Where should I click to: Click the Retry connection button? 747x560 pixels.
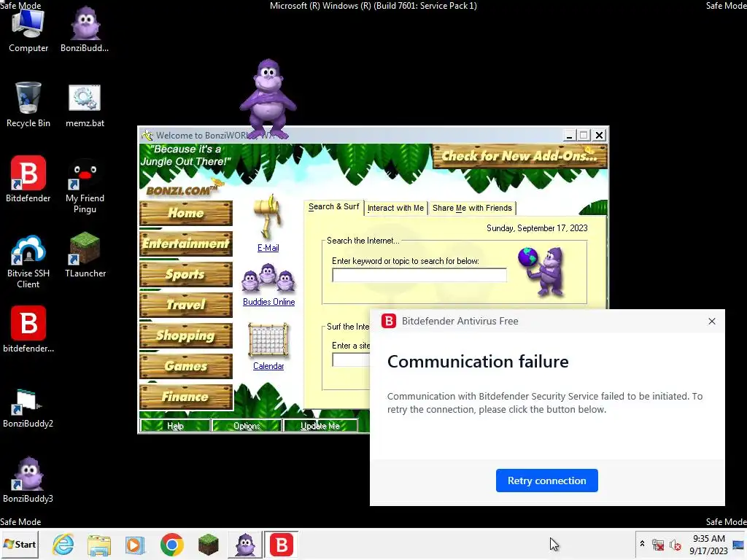546,481
